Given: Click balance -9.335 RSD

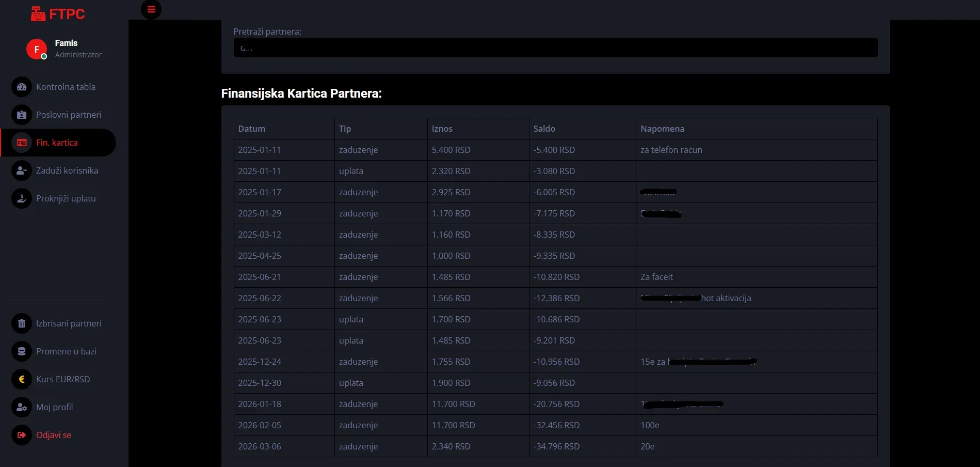Looking at the screenshot, I should click(x=554, y=256).
